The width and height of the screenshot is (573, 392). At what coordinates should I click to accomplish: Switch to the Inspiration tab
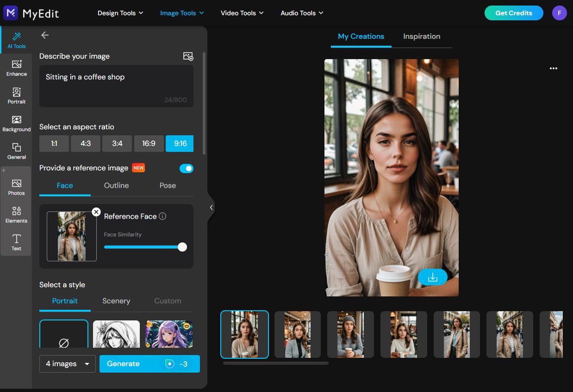[x=422, y=36]
